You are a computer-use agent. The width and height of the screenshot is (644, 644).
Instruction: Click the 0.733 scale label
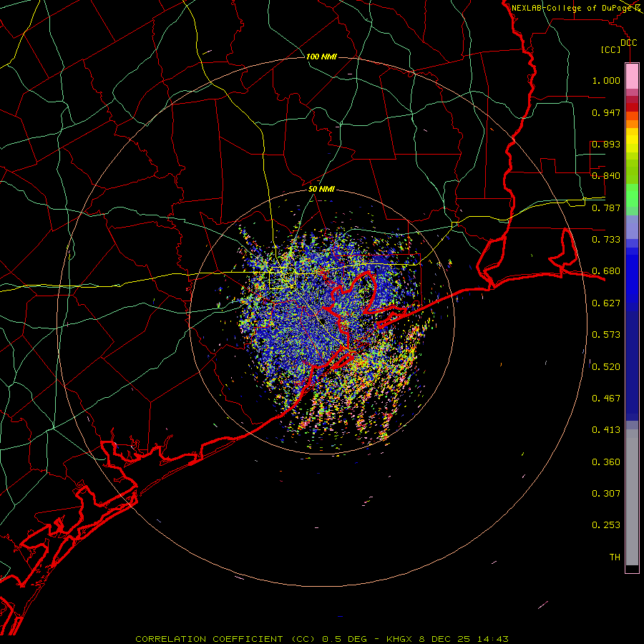coord(606,240)
